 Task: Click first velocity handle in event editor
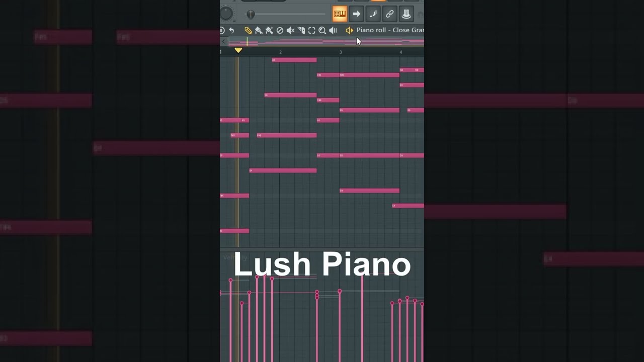pyautogui.click(x=230, y=280)
